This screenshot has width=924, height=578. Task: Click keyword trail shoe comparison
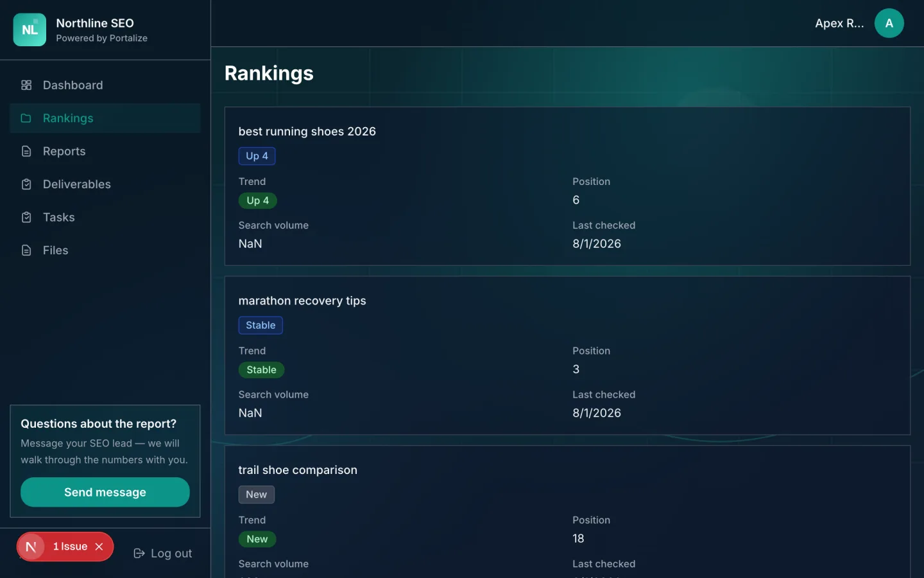pyautogui.click(x=298, y=470)
